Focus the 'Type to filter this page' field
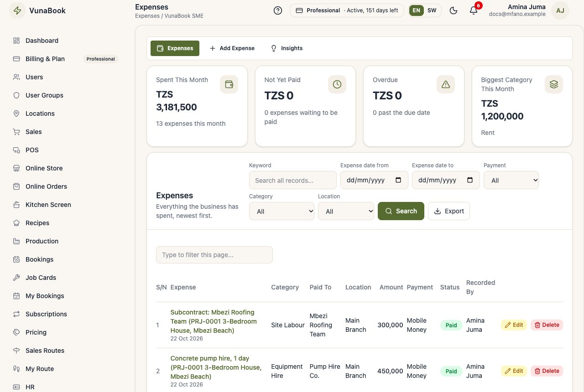 click(214, 255)
